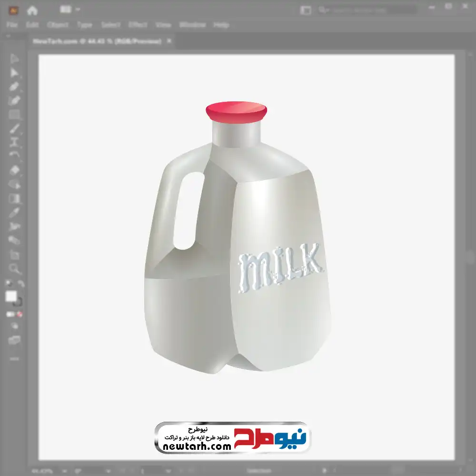The height and width of the screenshot is (476, 476).
Task: Click the white Fill color swatch
Action: (x=11, y=296)
